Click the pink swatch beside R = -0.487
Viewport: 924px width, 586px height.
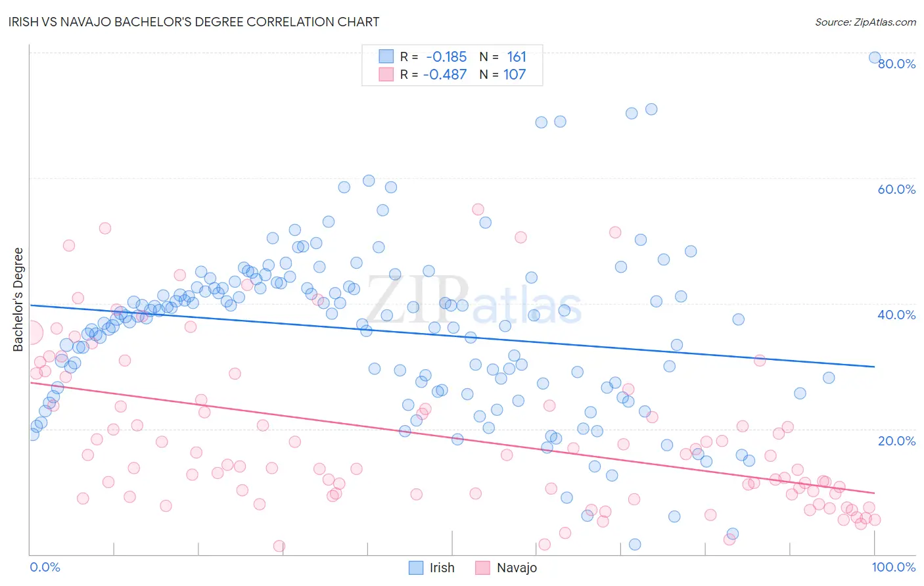386,74
